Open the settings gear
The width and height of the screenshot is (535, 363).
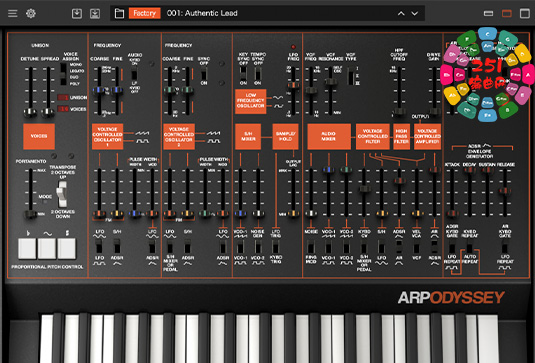click(31, 13)
